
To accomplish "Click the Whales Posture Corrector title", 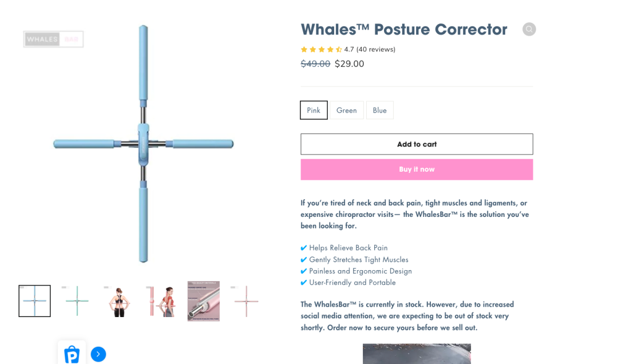I will click(x=404, y=29).
